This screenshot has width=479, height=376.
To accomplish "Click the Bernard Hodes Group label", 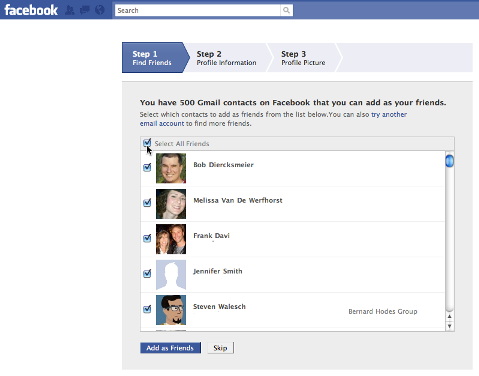I will 383,311.
